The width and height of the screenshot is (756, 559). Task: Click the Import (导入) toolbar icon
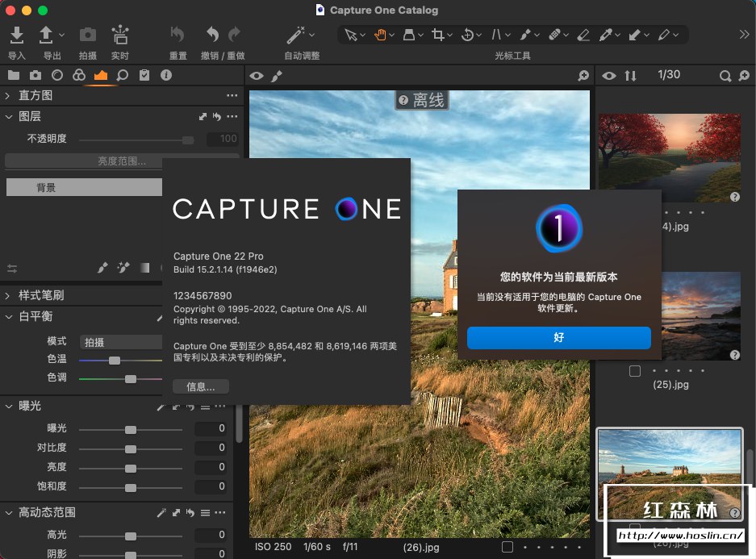(16, 35)
